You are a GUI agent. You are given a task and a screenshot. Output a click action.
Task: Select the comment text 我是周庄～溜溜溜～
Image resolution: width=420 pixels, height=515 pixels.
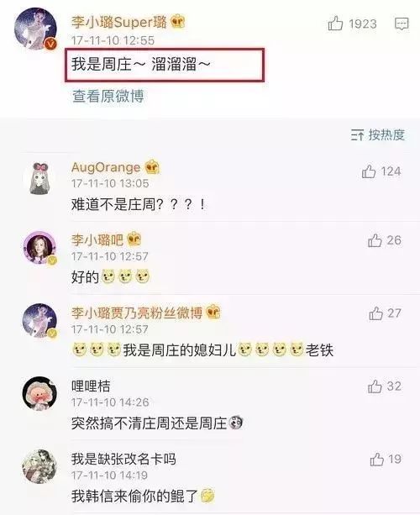click(140, 64)
